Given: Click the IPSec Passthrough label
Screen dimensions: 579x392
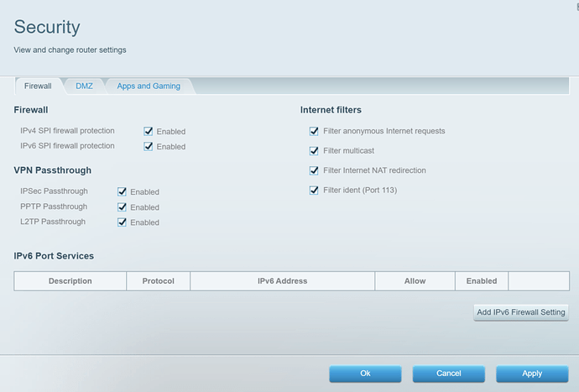Looking at the screenshot, I should [54, 191].
